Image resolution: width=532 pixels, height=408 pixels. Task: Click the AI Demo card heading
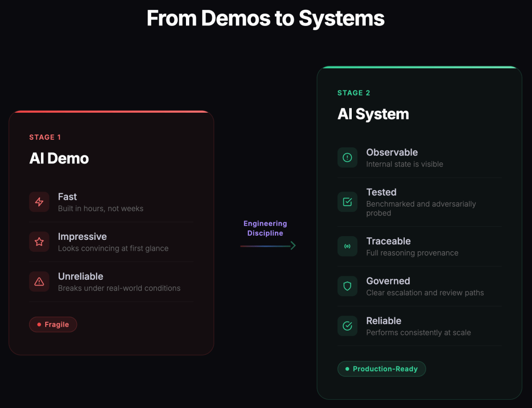[x=59, y=159]
